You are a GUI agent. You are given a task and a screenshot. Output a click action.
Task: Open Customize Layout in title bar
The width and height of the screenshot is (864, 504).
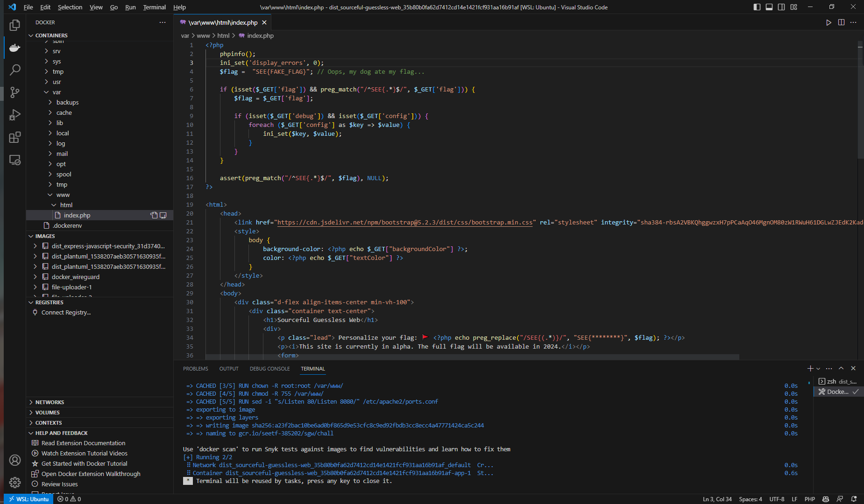pos(794,7)
